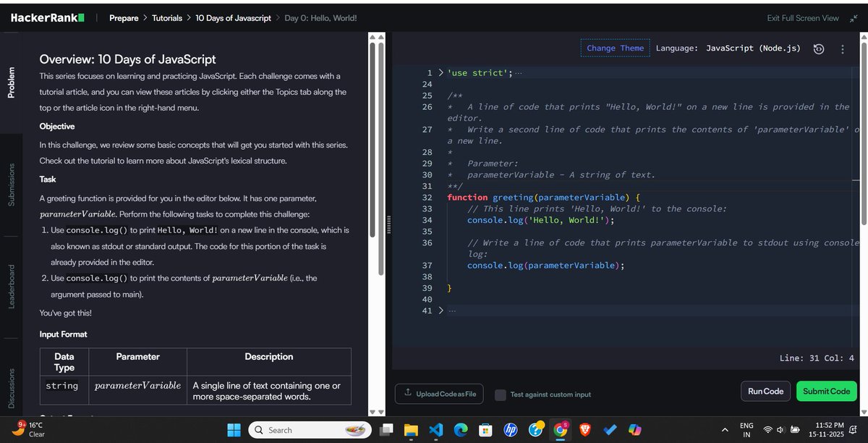Click the Run Code button
Image resolution: width=868 pixels, height=443 pixels.
(x=765, y=391)
